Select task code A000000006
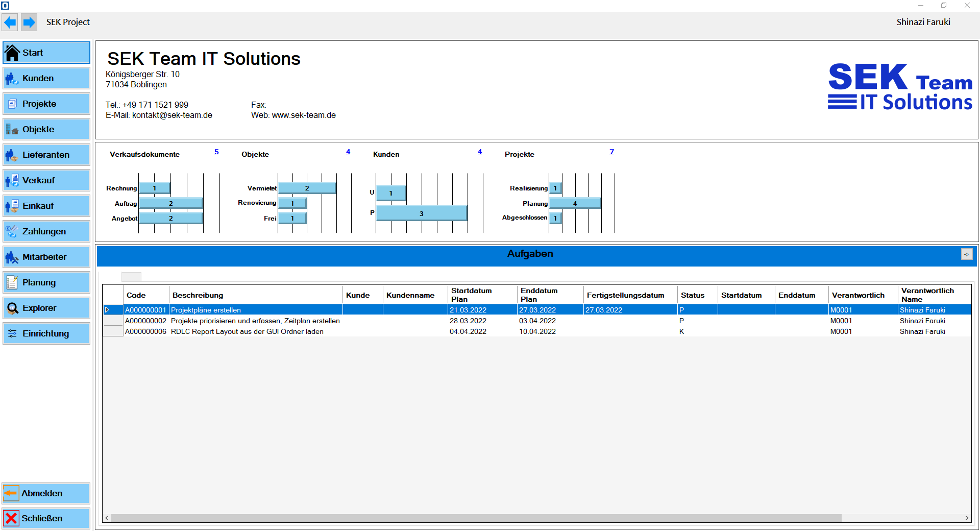The image size is (980, 531). (146, 331)
